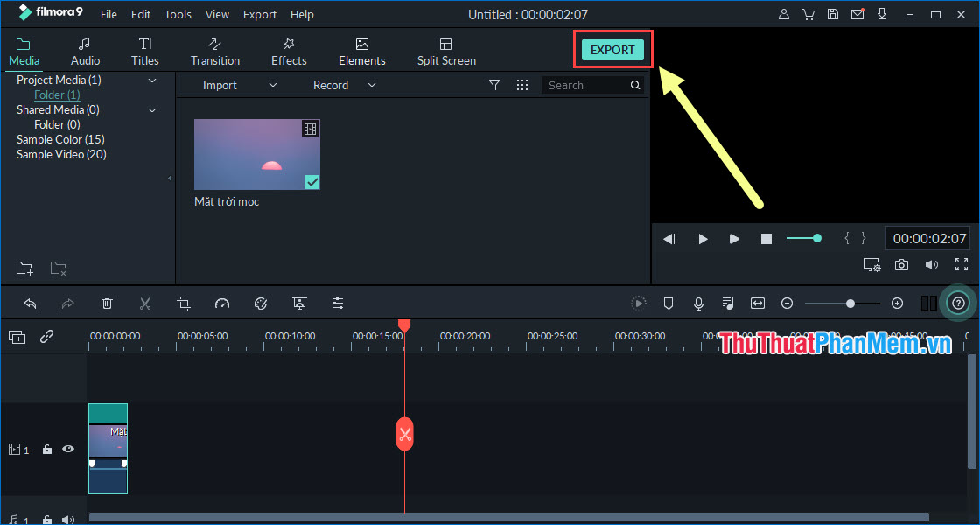Viewport: 980px width, 525px height.
Task: Expand the Project Media section chevron
Action: (x=151, y=80)
